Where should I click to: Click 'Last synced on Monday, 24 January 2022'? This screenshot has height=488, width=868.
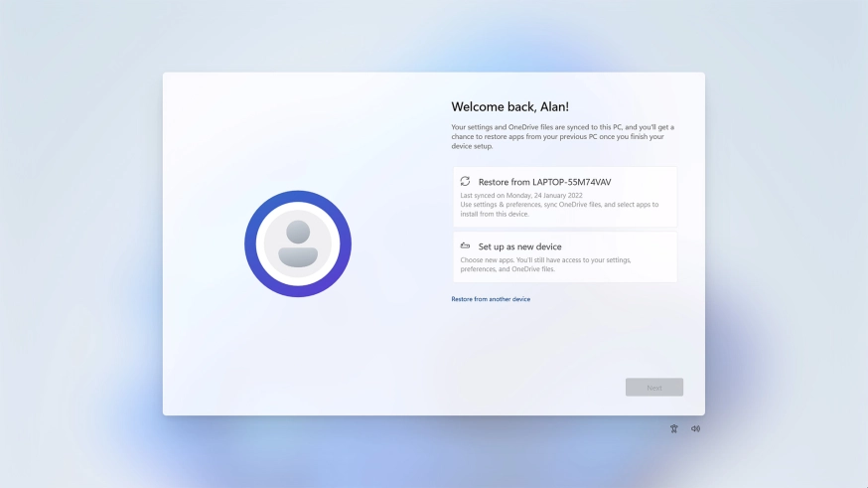tap(521, 196)
